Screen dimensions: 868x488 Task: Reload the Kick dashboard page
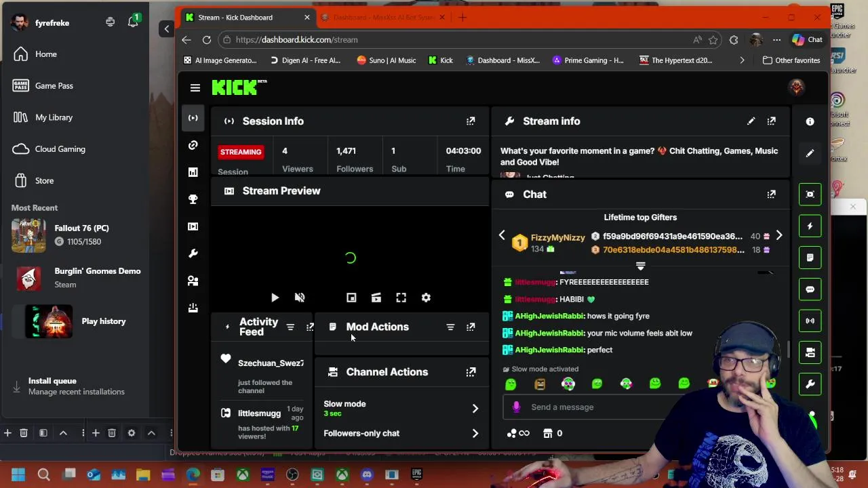coord(207,40)
